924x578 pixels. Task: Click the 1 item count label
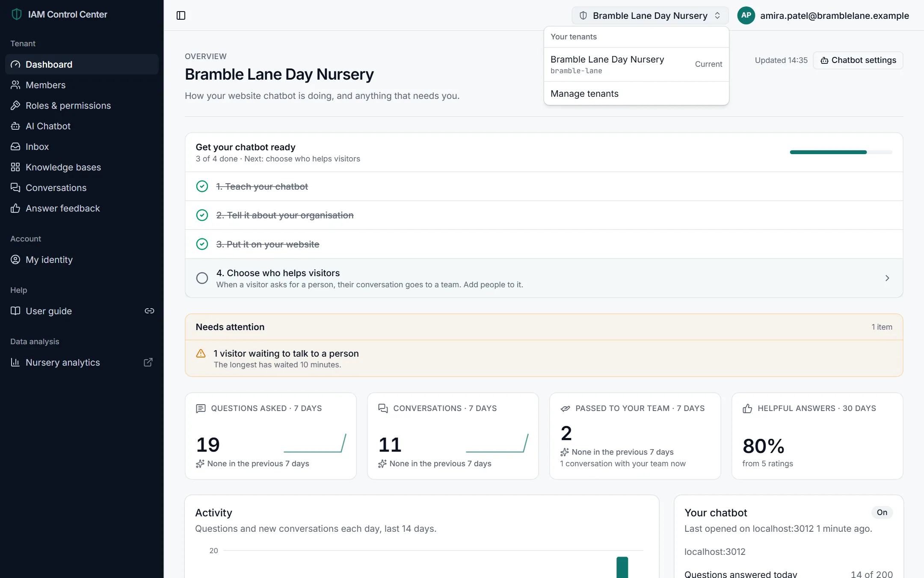click(882, 327)
